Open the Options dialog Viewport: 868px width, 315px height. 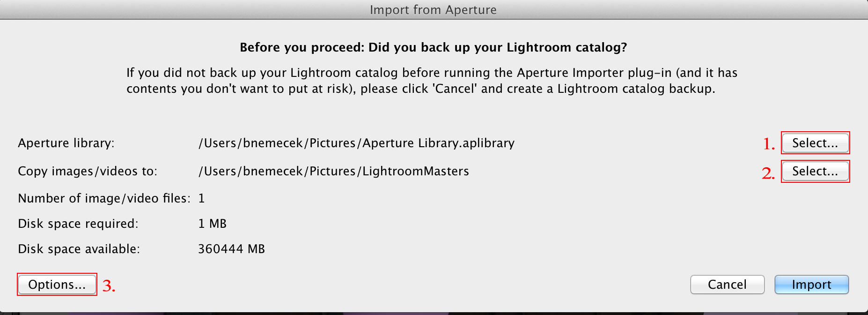tap(56, 284)
